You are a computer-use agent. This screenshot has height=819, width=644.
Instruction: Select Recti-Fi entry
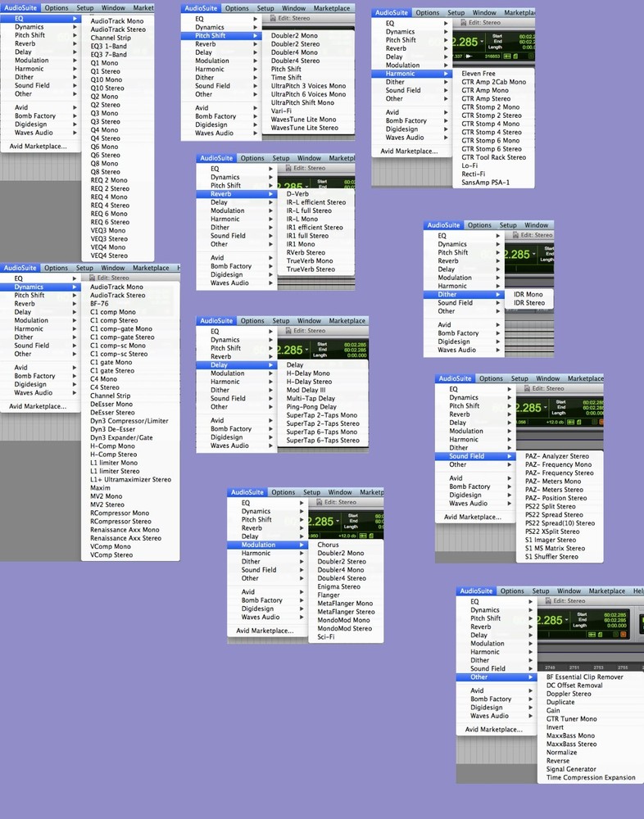click(x=473, y=174)
